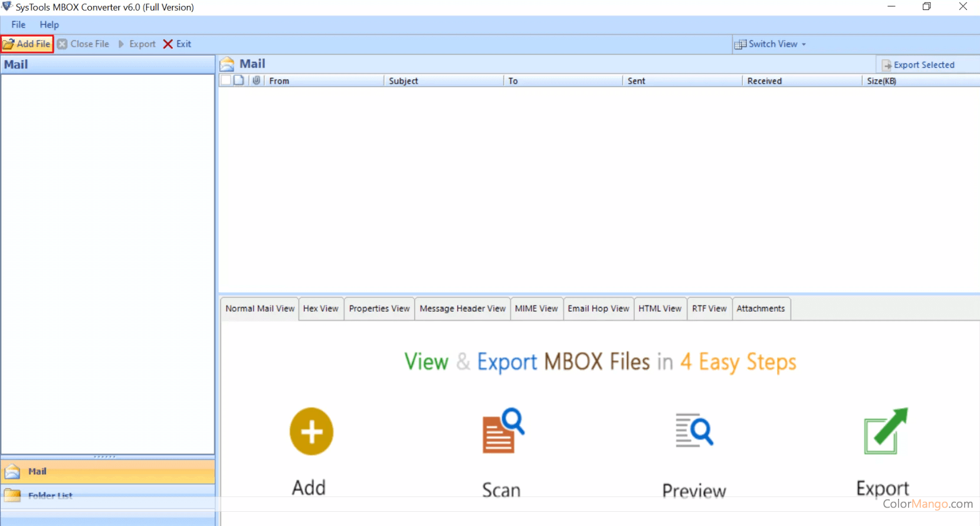This screenshot has height=526, width=980.
Task: Click the orange Scan document icon
Action: [x=503, y=430]
